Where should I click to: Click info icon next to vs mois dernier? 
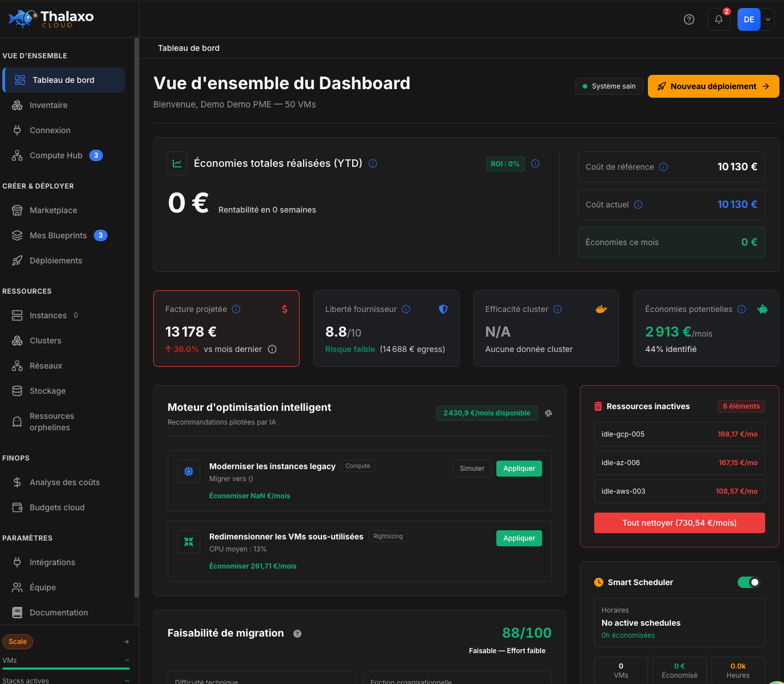pos(272,349)
